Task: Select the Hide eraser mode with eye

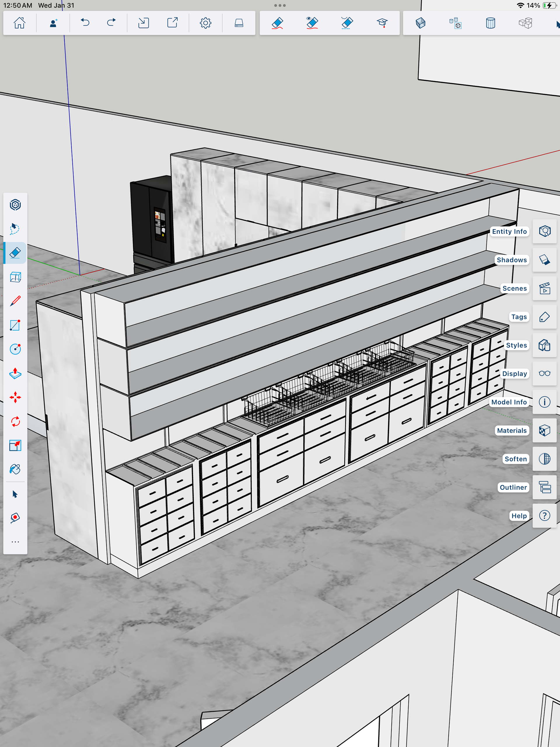Action: (x=312, y=23)
